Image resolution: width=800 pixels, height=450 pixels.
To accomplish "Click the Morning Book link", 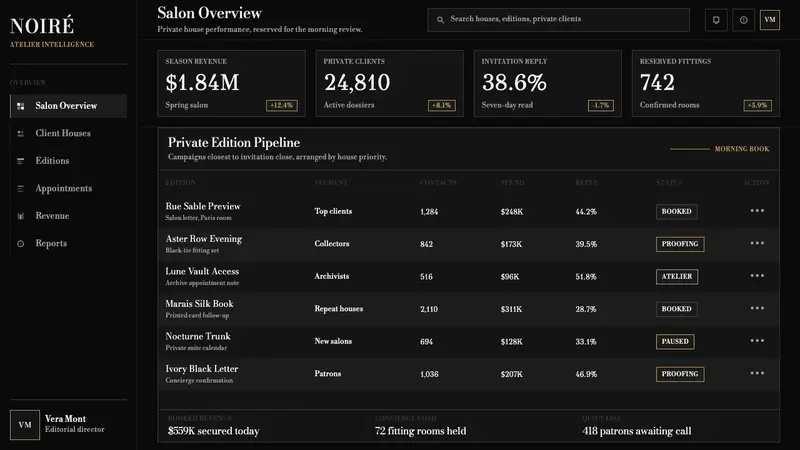I will point(742,149).
